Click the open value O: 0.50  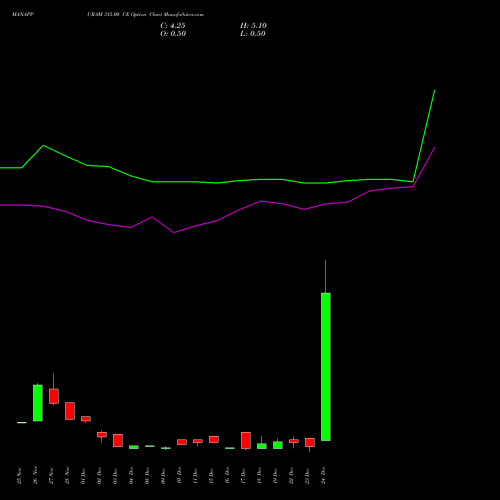pos(173,34)
